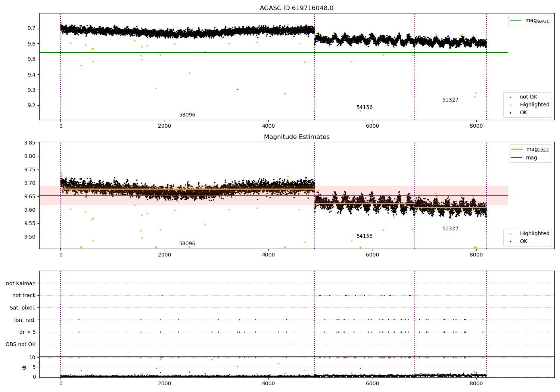Click the 9.7 tick label on top plot
Screen dimensions: 560x392
[32, 28]
